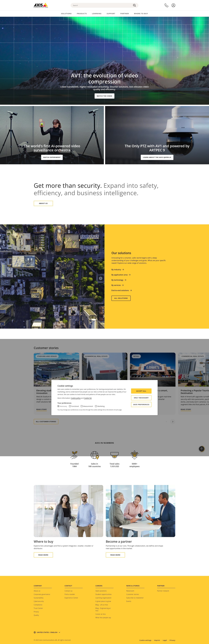Click Read More under Become a partner

[x=115, y=555]
